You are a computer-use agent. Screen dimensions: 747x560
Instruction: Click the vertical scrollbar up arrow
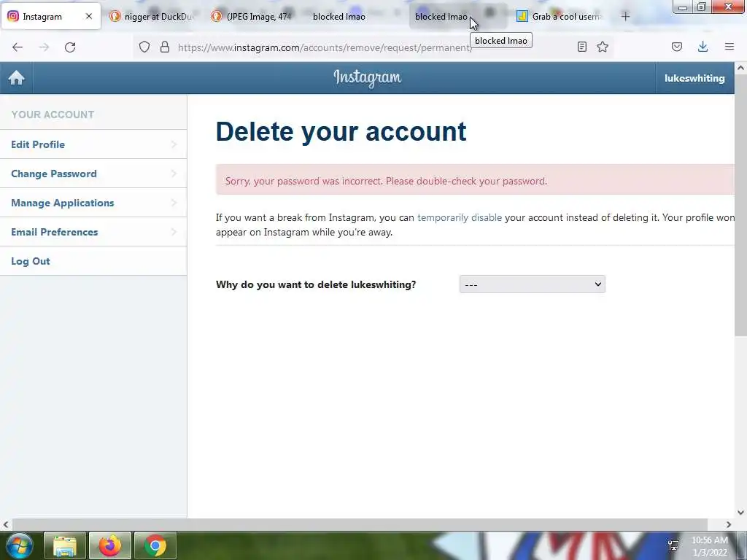point(741,68)
